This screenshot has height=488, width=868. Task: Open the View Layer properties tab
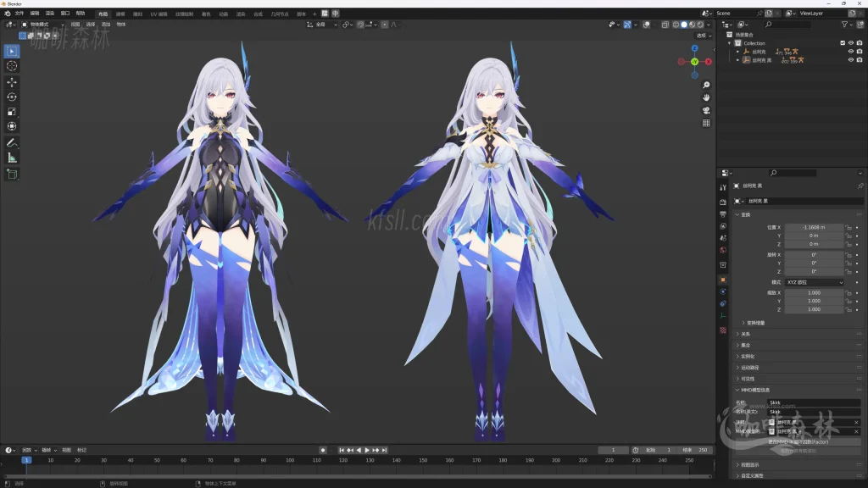[723, 226]
